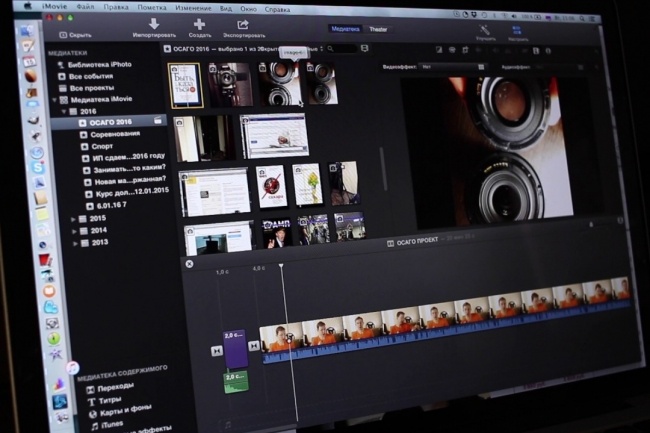The image size is (650, 433).
Task: Select the Курс дол...12.01.2015 event
Action: (132, 192)
